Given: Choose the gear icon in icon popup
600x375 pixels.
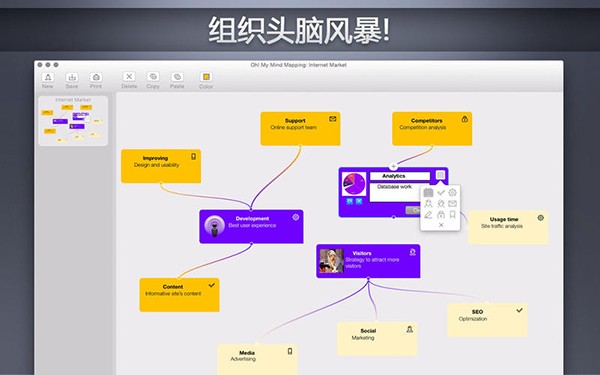Looking at the screenshot, I should [x=453, y=192].
